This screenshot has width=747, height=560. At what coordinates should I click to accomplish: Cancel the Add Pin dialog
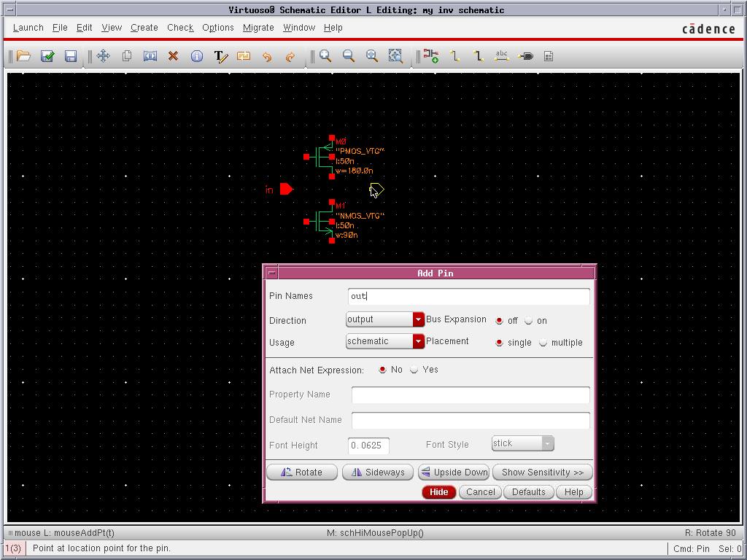[480, 492]
